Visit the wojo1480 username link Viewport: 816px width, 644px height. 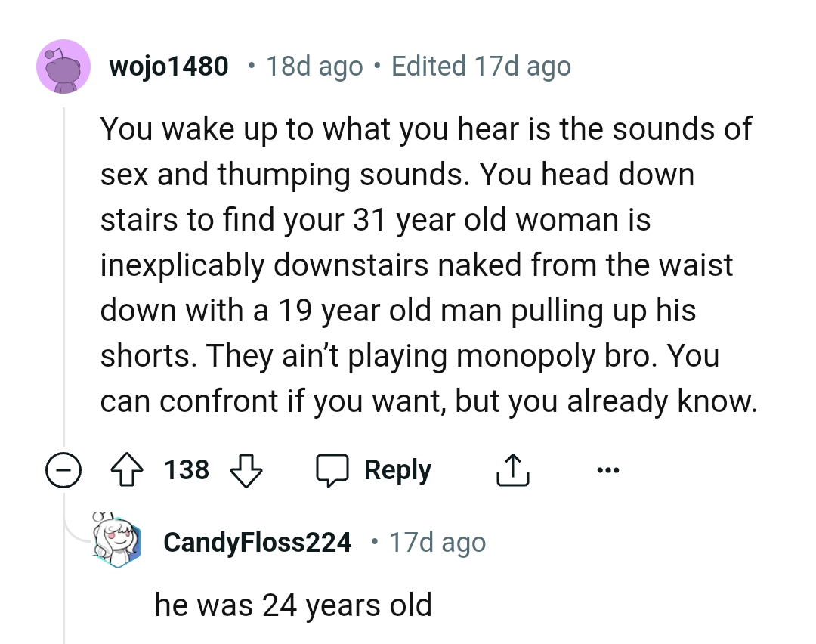(x=168, y=67)
